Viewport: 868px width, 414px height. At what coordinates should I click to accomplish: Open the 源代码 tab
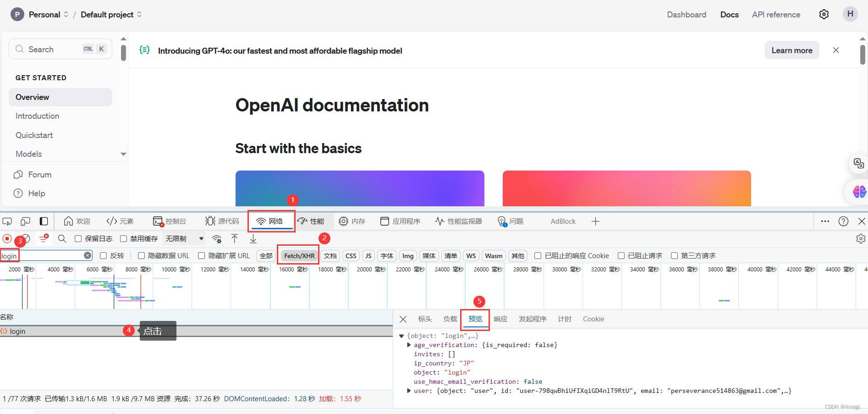[222, 221]
